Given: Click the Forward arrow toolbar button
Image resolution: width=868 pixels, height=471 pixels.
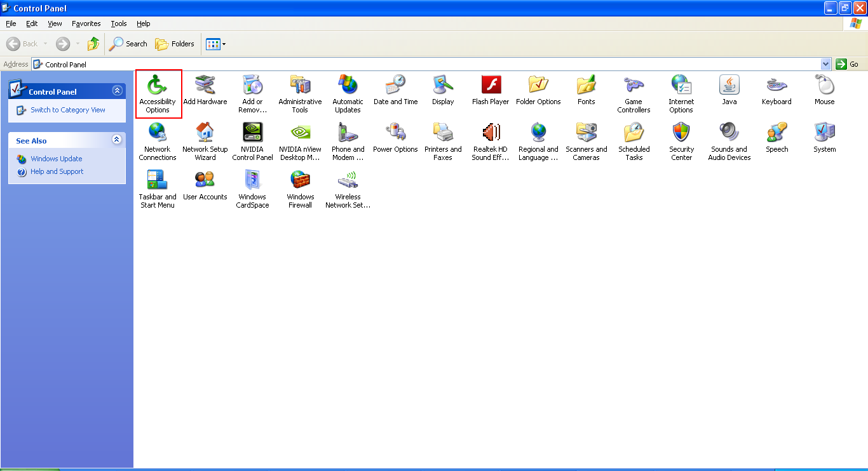Looking at the screenshot, I should coord(63,44).
